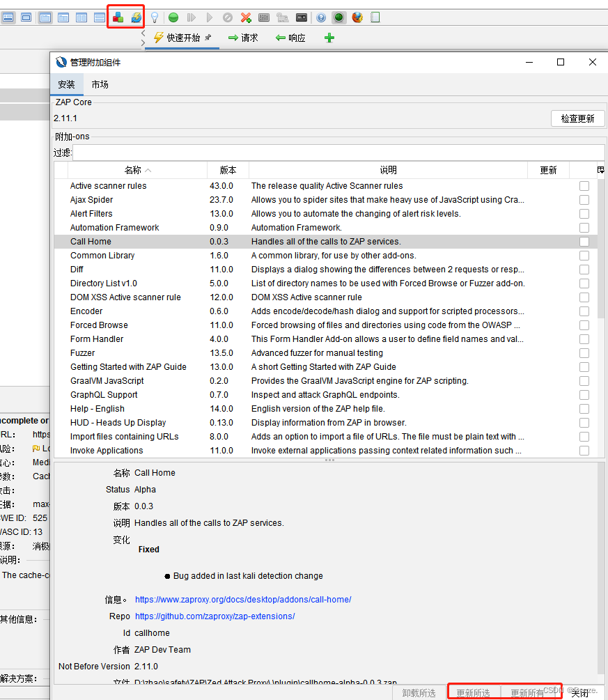Tick the update checkbox for Encoder

click(x=584, y=311)
